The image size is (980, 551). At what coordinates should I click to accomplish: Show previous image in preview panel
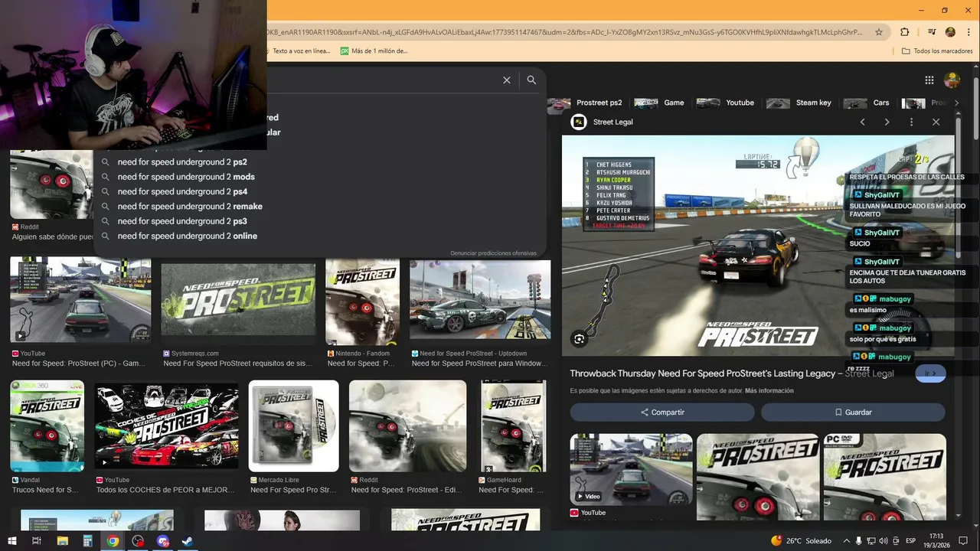(x=863, y=122)
